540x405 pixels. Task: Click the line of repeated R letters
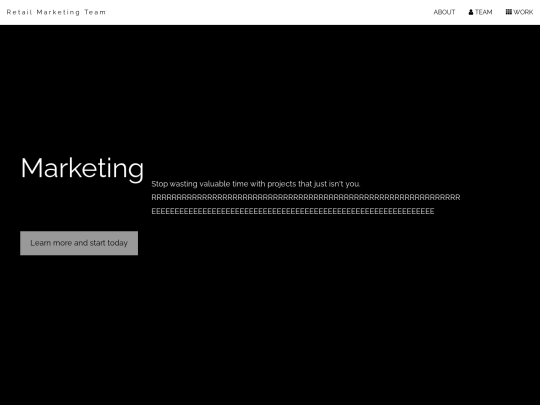pyautogui.click(x=306, y=197)
